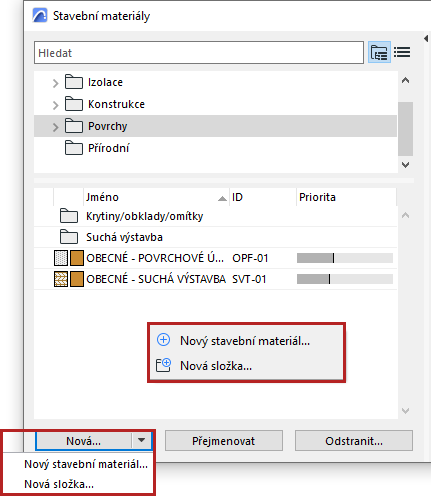Click orange surface swatch of SVT-01 row
This screenshot has height=496, width=431.
coord(77,279)
